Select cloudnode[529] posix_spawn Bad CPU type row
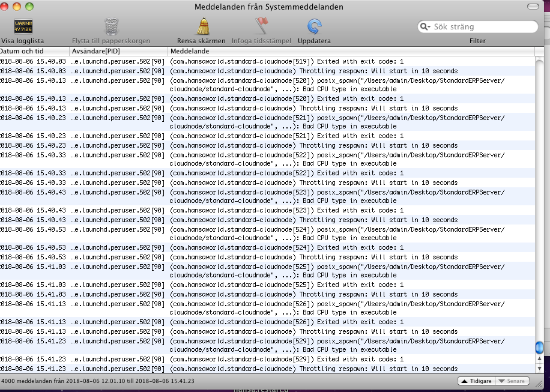This screenshot has height=392, width=550. point(267,345)
